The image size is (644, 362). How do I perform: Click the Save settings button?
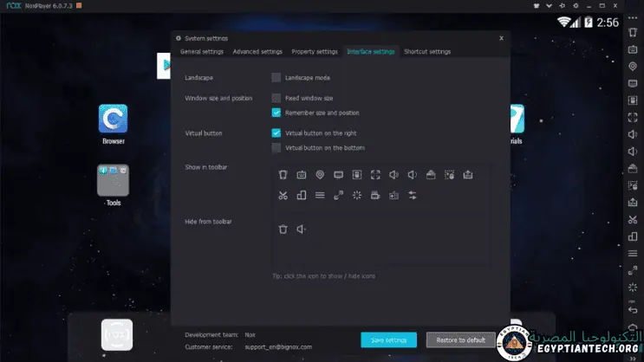pos(388,339)
